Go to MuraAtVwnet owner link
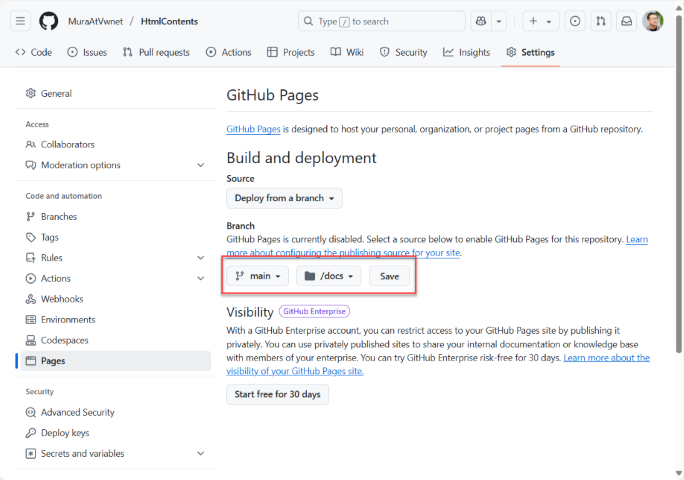The height and width of the screenshot is (480, 684). click(x=96, y=21)
